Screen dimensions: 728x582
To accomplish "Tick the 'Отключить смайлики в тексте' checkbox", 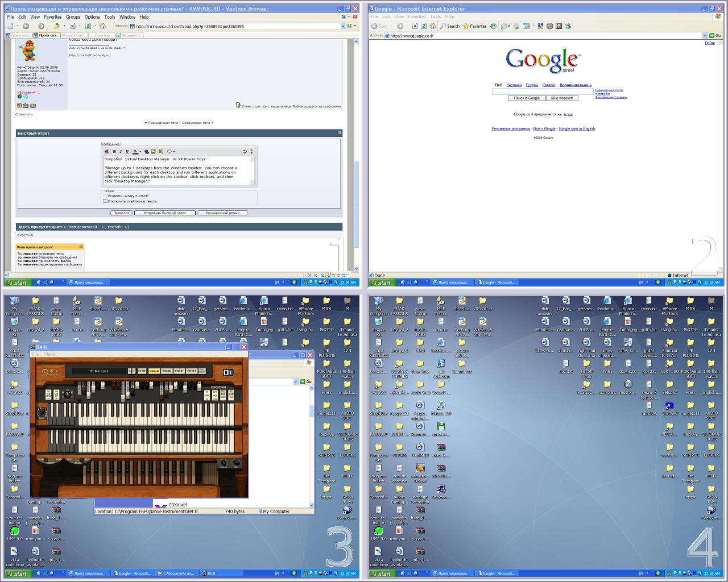I will 105,201.
